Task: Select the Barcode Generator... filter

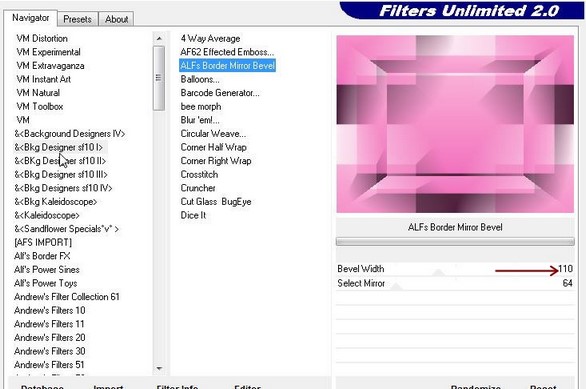Action: 220,93
